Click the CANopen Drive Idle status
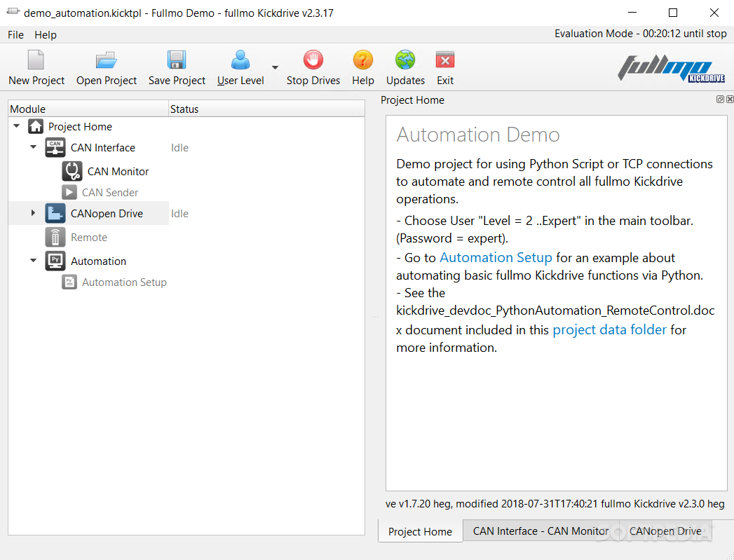The height and width of the screenshot is (560, 734). coord(179,213)
